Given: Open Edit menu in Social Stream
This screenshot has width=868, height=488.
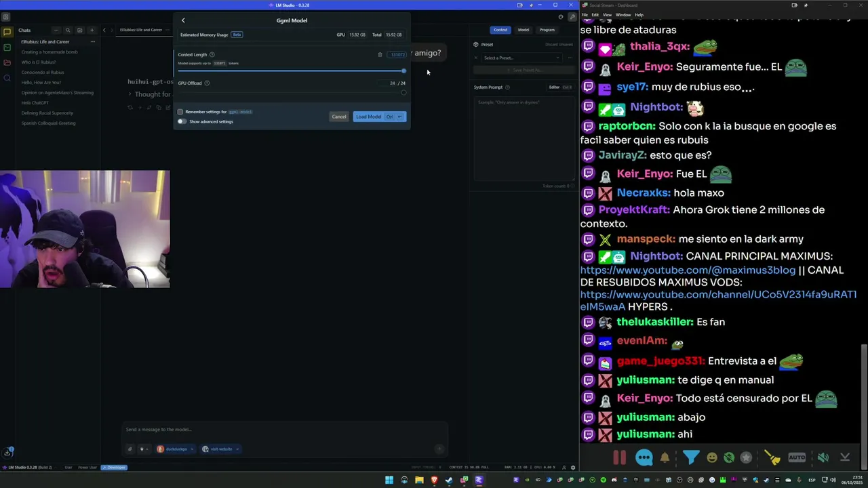Looking at the screenshot, I should [595, 14].
